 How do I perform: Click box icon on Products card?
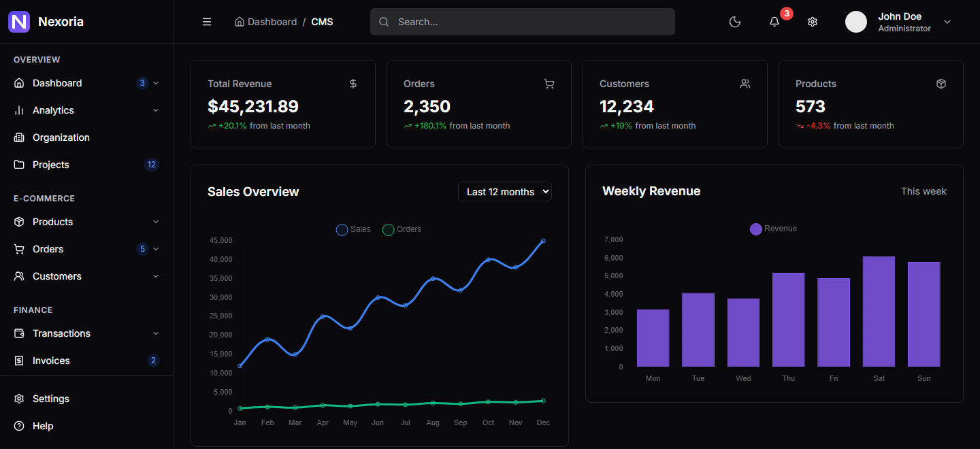click(941, 84)
